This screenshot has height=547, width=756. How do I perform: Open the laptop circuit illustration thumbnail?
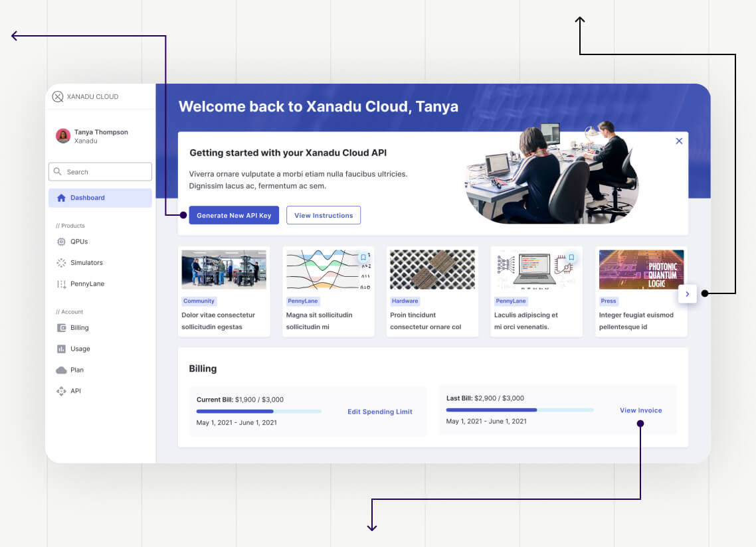(x=537, y=270)
